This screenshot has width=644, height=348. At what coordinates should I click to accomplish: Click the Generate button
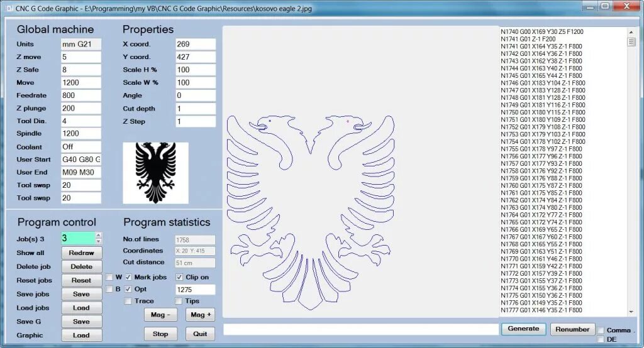tap(523, 329)
